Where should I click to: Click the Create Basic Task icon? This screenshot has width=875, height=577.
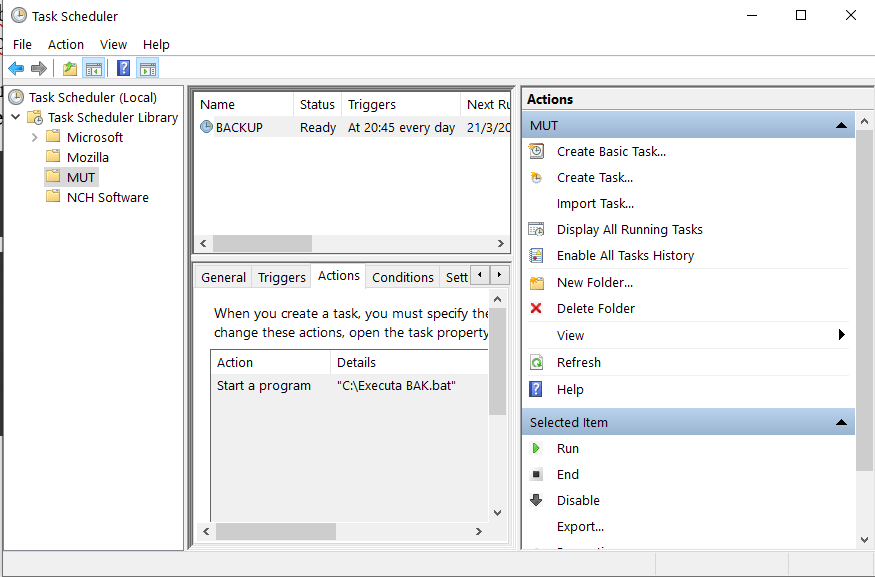(x=537, y=151)
